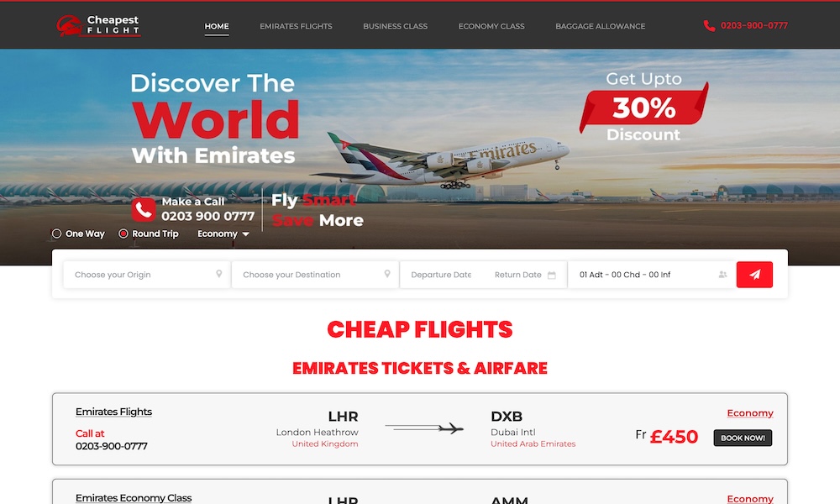
Task: Select the One Way radio button
Action: [x=56, y=234]
